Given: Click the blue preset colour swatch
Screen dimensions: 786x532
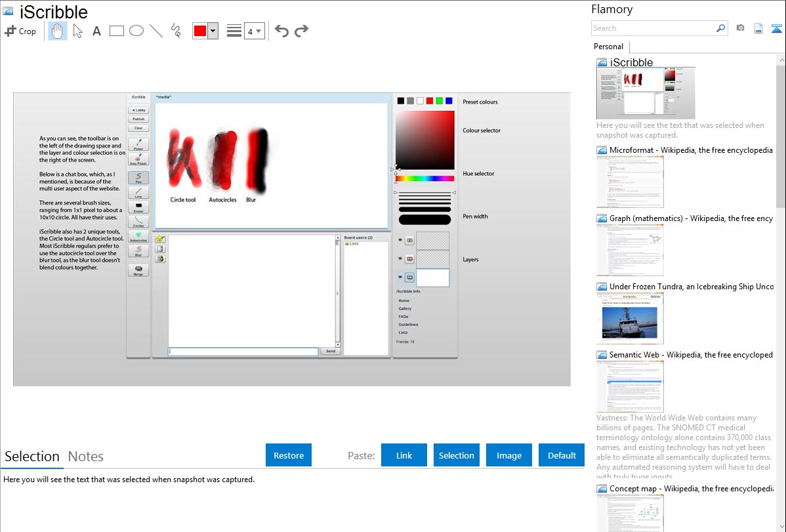Looking at the screenshot, I should tap(449, 101).
